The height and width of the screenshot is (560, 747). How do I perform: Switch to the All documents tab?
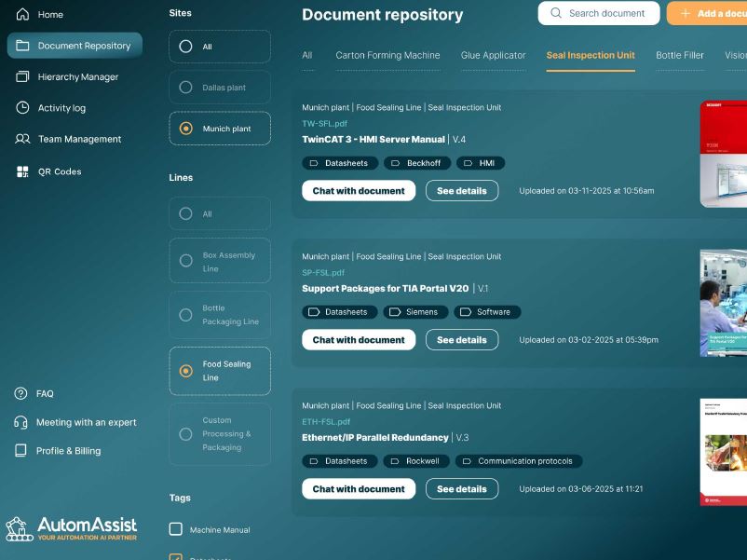(307, 55)
